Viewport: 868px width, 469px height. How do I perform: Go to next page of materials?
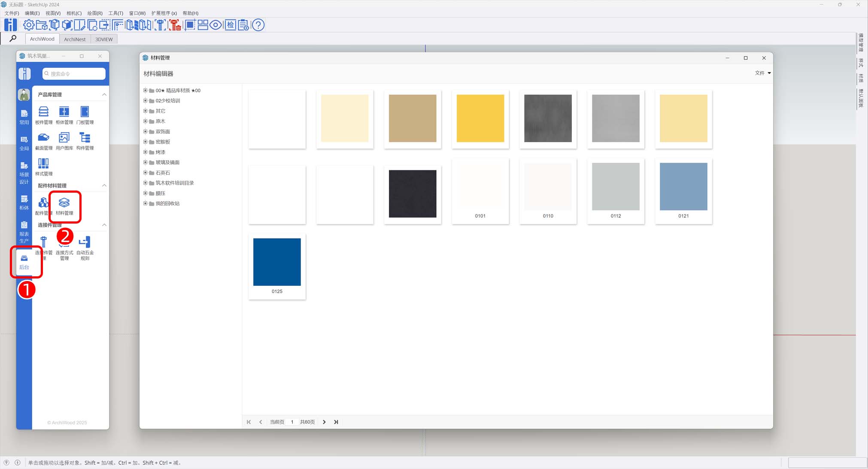[324, 422]
